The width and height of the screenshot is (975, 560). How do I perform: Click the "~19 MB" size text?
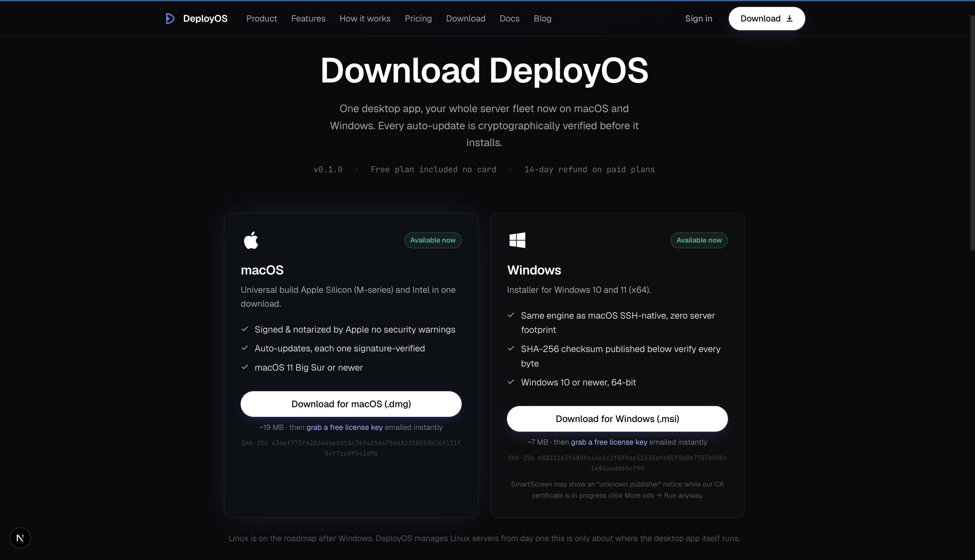(x=272, y=427)
